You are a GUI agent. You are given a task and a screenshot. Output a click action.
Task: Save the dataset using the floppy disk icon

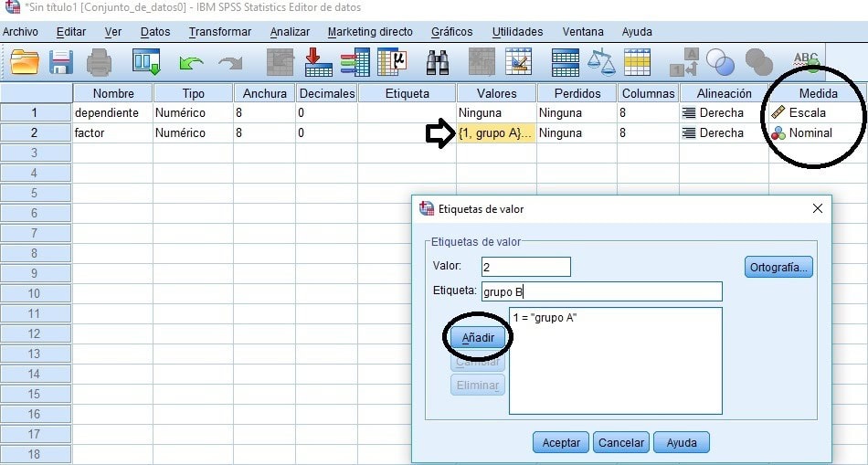tap(61, 62)
